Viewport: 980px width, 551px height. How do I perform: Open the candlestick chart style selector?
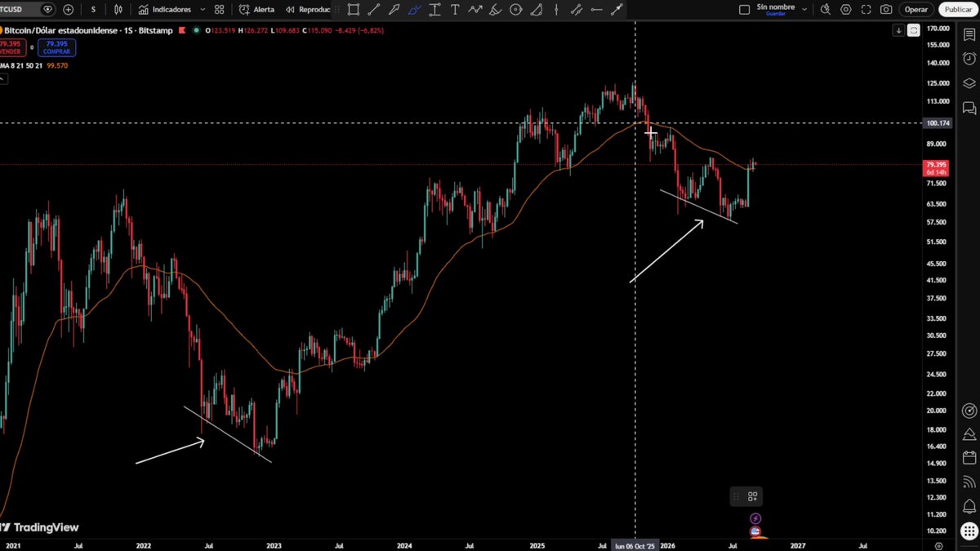(118, 10)
